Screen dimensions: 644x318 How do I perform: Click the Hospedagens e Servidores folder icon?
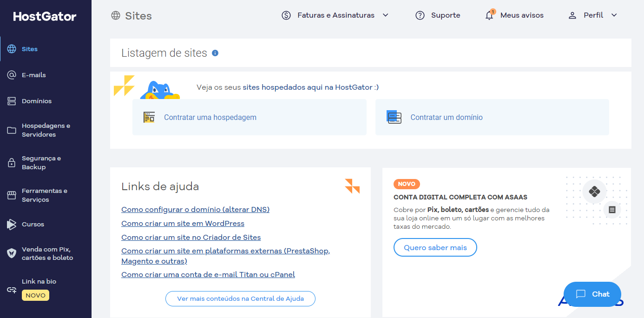point(12,130)
